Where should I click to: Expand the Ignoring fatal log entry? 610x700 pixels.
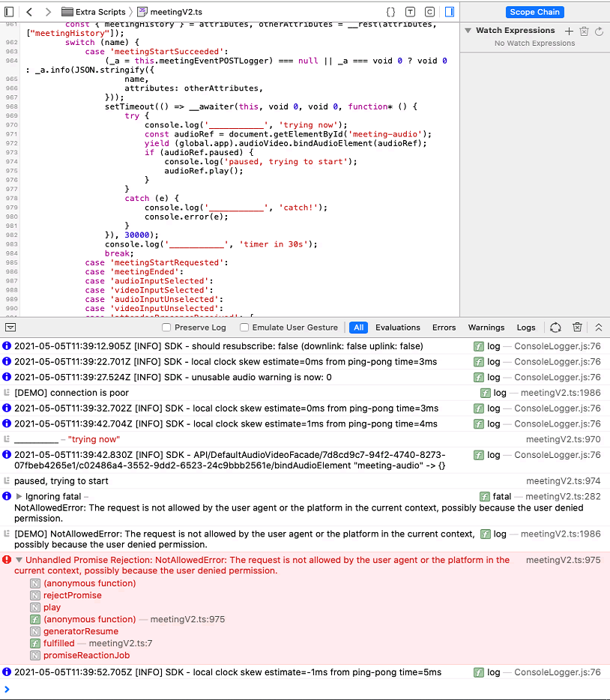[20, 495]
